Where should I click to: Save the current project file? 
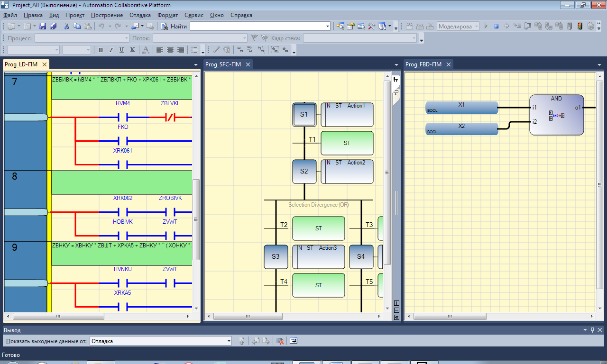pos(43,26)
